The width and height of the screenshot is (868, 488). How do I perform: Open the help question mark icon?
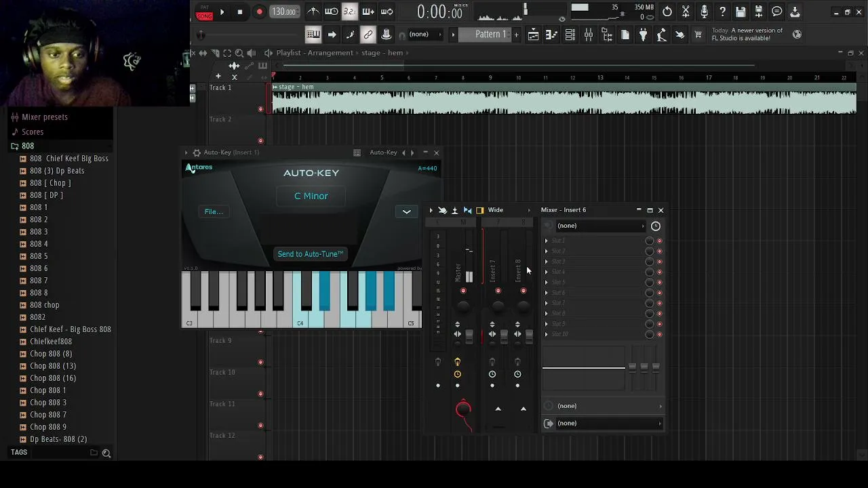coord(722,12)
